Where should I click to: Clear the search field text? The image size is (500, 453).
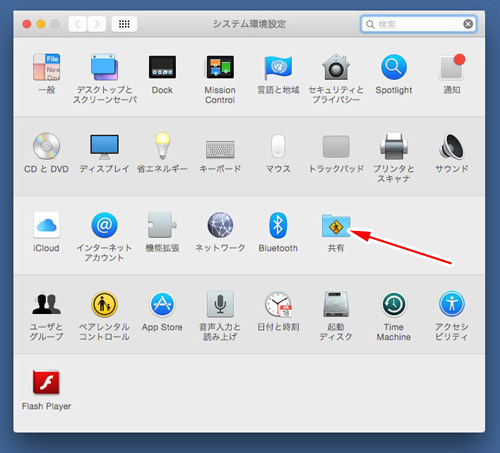tap(468, 24)
